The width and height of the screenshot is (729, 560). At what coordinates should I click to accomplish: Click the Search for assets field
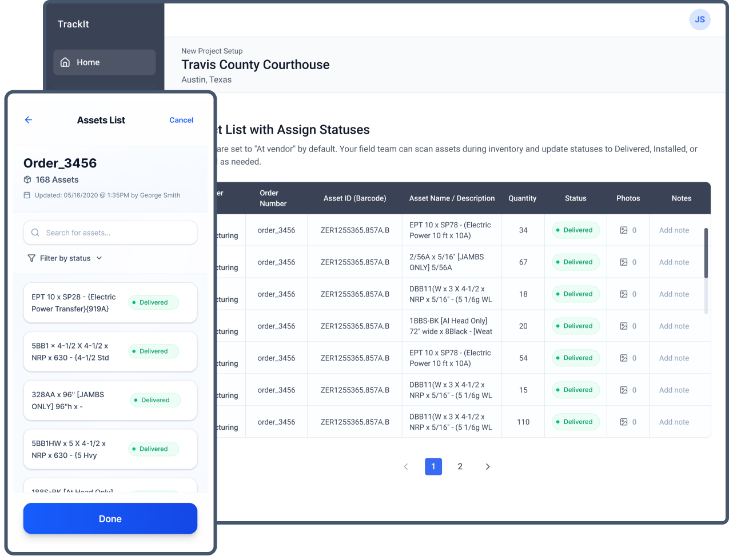click(117, 233)
